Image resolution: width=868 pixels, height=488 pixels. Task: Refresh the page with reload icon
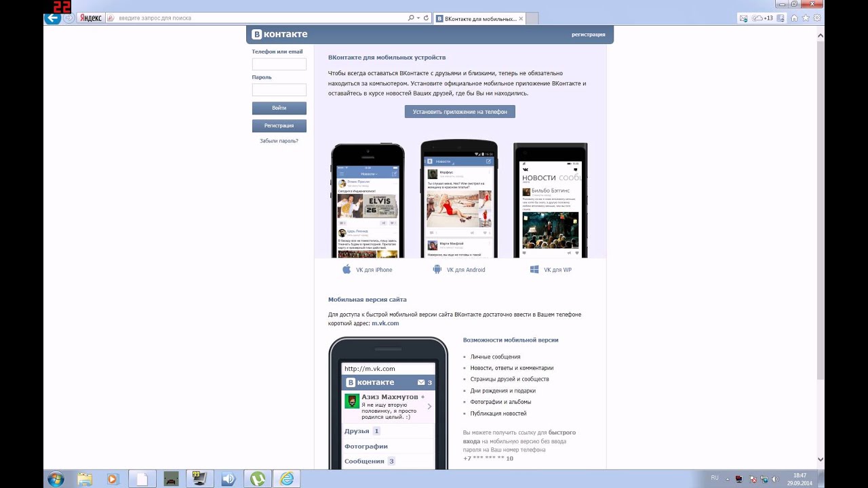[426, 18]
